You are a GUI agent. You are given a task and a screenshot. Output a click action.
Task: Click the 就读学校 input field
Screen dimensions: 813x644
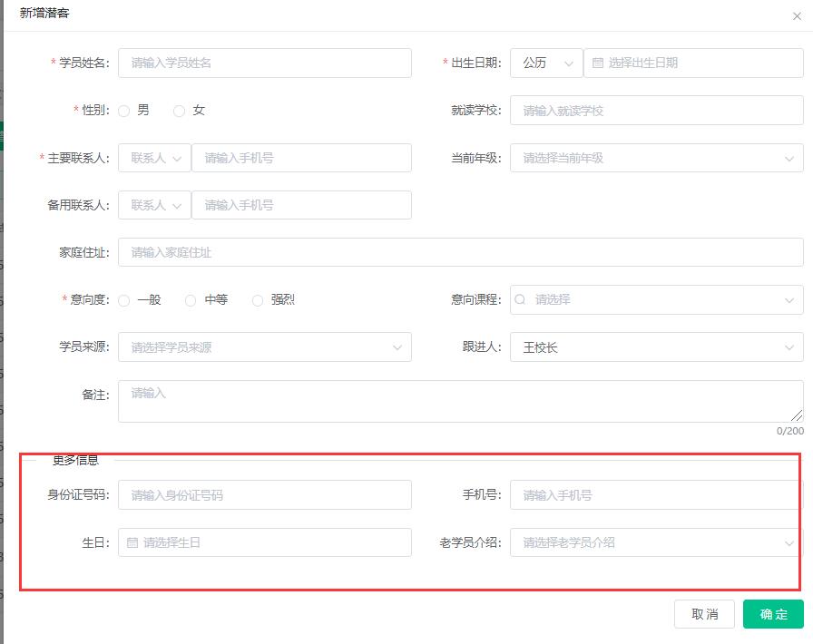tap(656, 111)
